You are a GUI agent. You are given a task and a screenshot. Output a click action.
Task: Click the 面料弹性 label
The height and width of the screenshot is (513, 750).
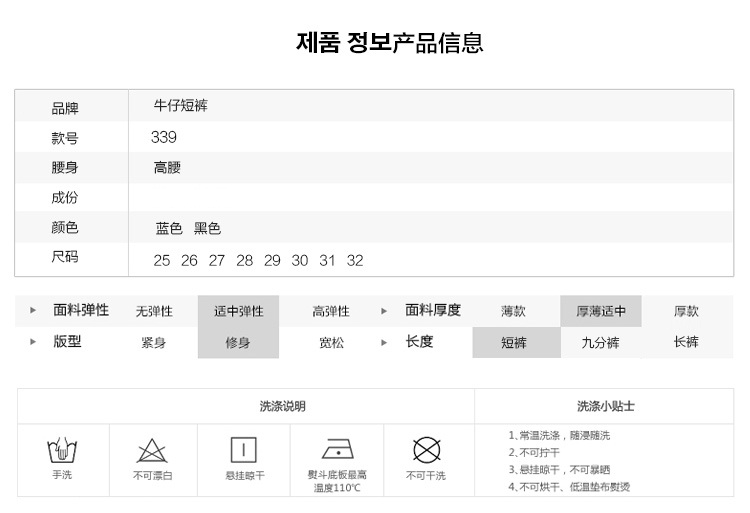click(81, 310)
